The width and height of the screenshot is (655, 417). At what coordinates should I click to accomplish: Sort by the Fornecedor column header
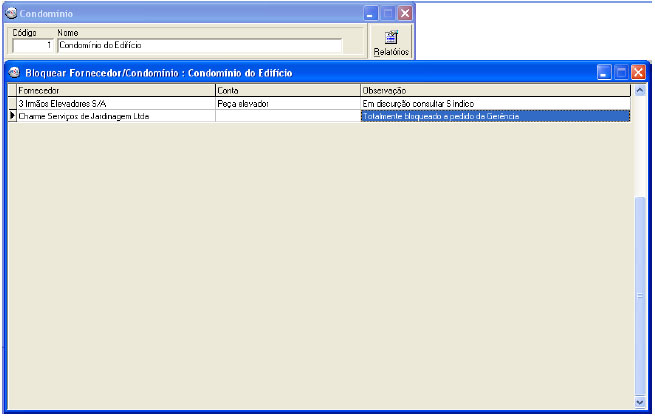pyautogui.click(x=115, y=91)
